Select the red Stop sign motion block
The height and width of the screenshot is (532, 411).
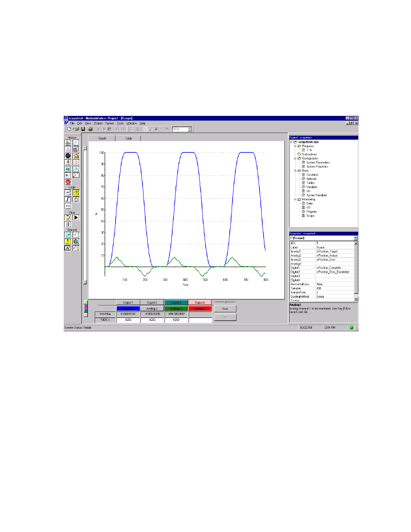68,182
